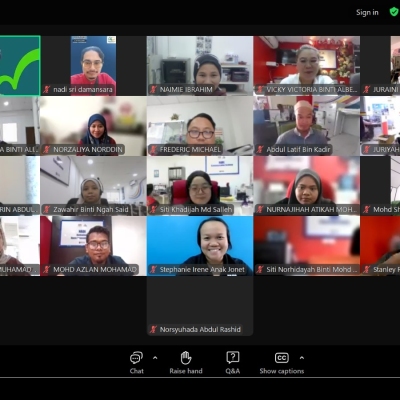Select VICKY VICTORIA video thumbnail
Screen dimensions: 400x400
[307, 66]
